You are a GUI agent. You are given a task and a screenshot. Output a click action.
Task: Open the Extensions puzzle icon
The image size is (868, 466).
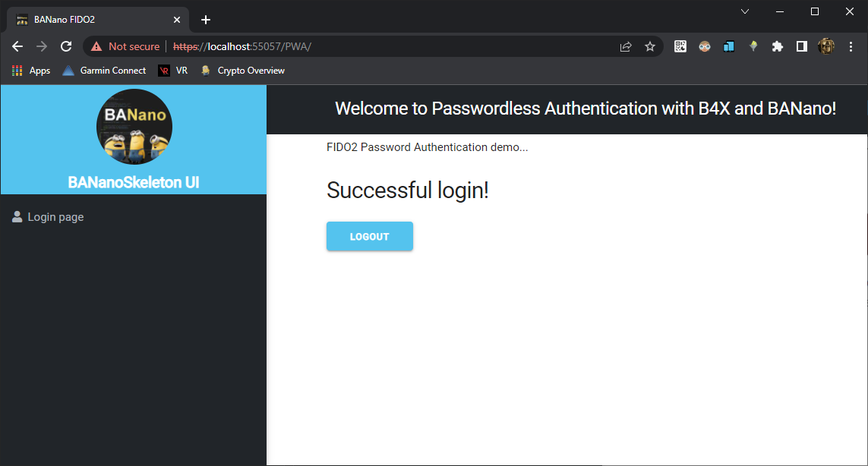[777, 46]
